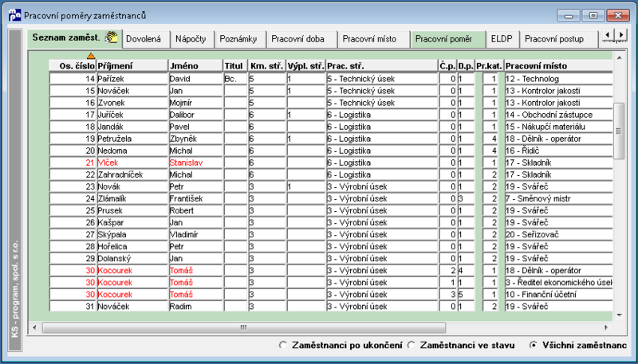638x364 pixels.
Task: Click the surname Hořelica
Action: (132, 247)
